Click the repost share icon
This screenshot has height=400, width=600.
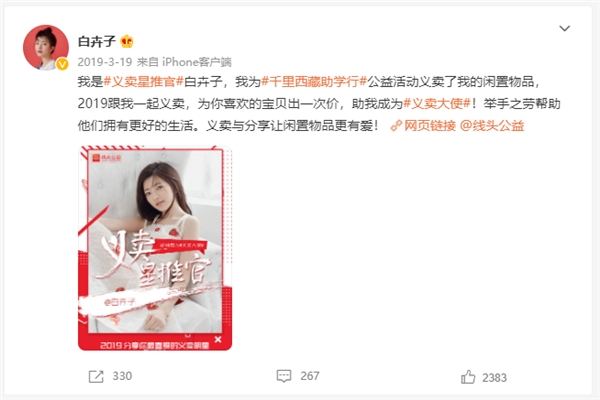point(96,377)
